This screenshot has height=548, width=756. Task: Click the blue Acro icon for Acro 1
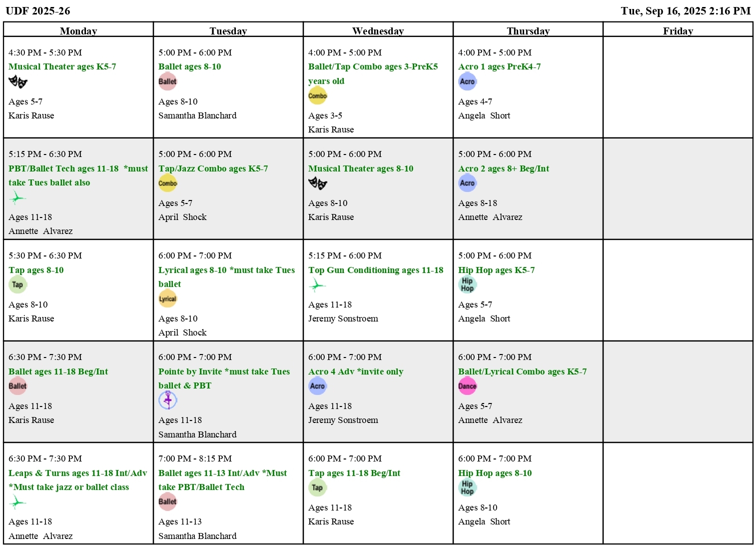point(467,81)
